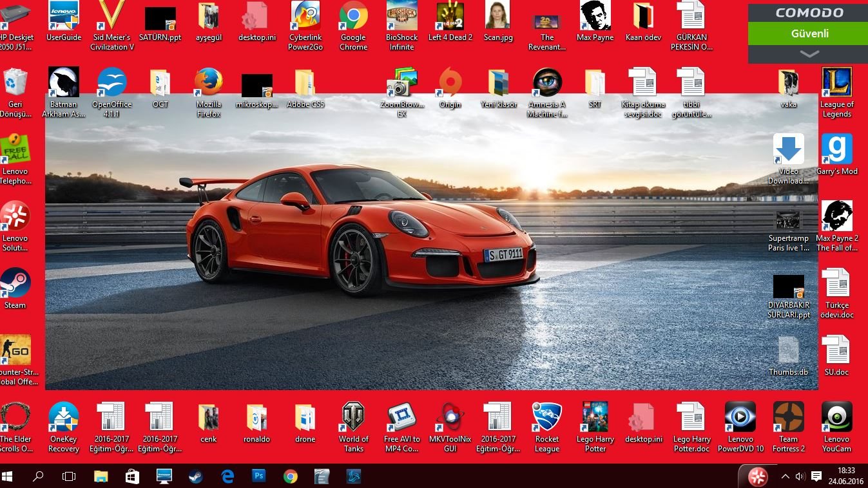Open Photoshop from the taskbar
The height and width of the screenshot is (488, 868).
tap(259, 476)
